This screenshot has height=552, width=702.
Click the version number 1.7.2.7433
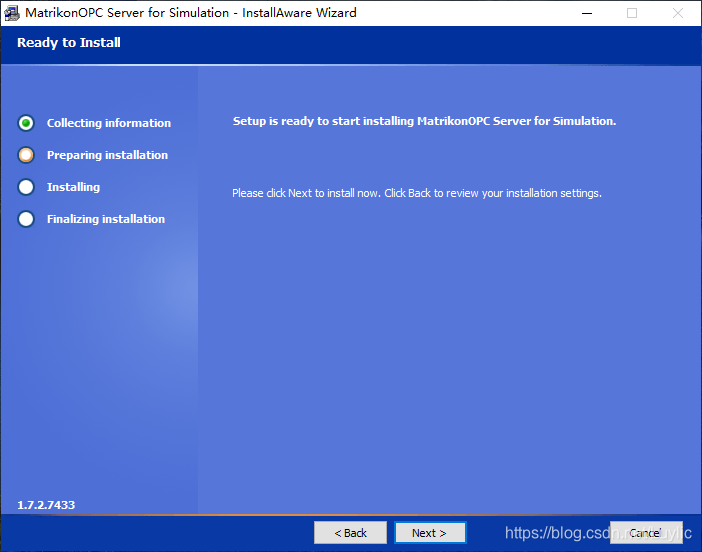tap(46, 505)
